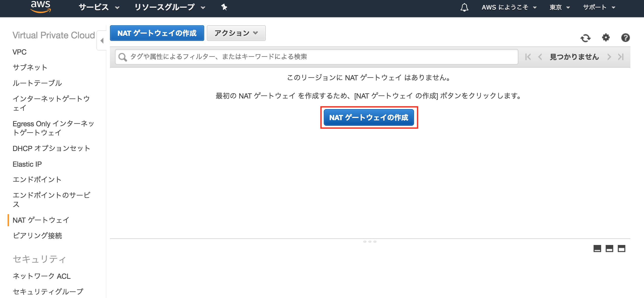644x298 pixels.
Task: Click the red-outlined NAT ゲートウェイの作成 button
Action: tap(369, 117)
